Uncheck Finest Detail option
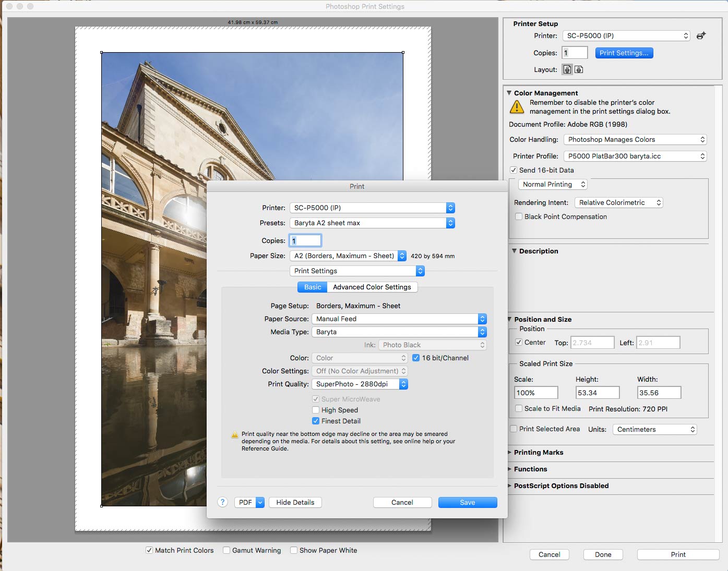This screenshot has width=728, height=571. click(x=316, y=421)
